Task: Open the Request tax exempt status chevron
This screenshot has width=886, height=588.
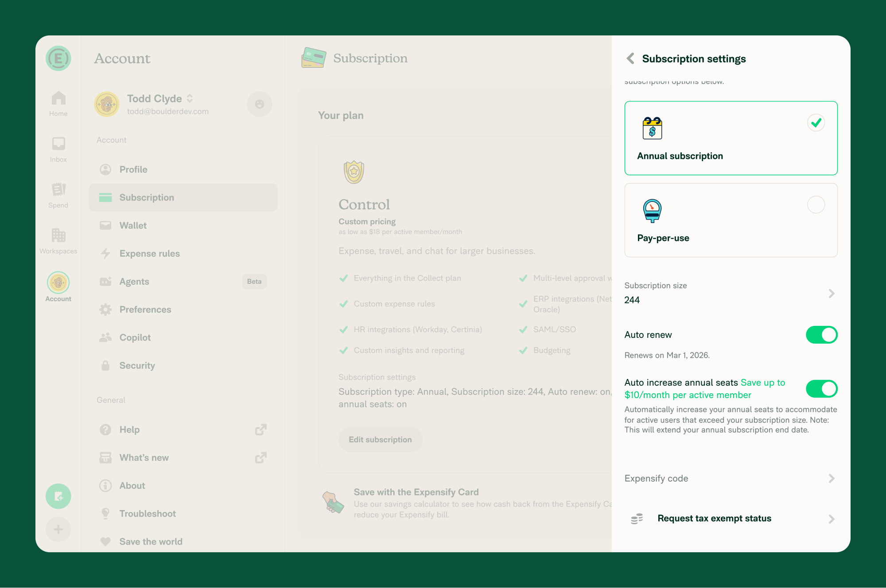Action: [x=832, y=519]
